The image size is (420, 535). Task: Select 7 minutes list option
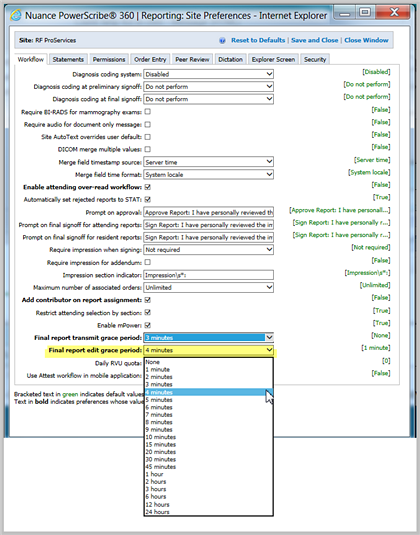coord(208,415)
